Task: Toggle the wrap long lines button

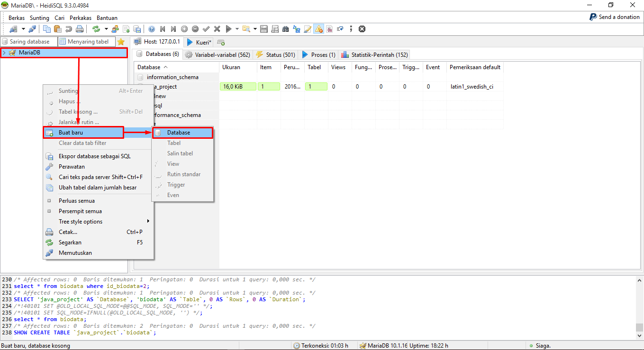Action: click(340, 29)
